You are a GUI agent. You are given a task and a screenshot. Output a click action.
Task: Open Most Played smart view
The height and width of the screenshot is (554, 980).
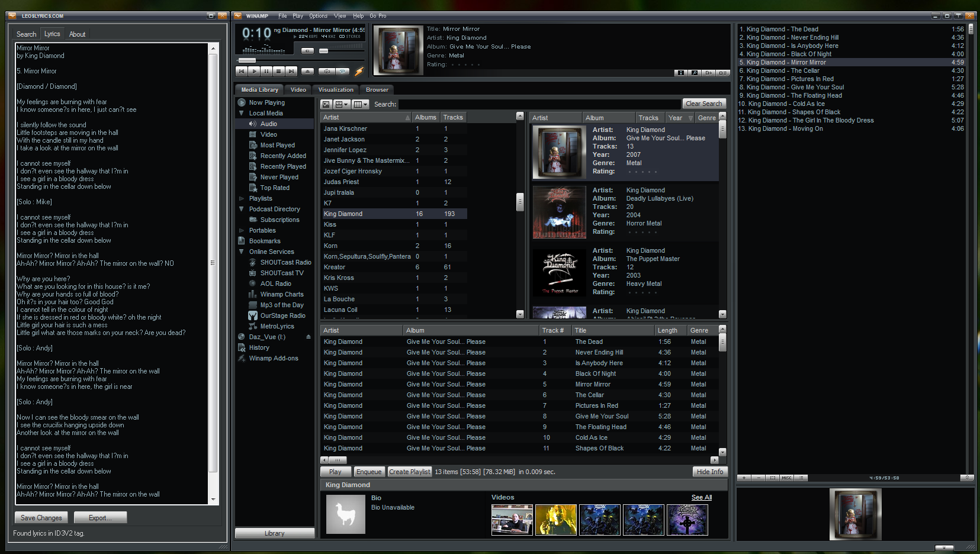point(278,145)
